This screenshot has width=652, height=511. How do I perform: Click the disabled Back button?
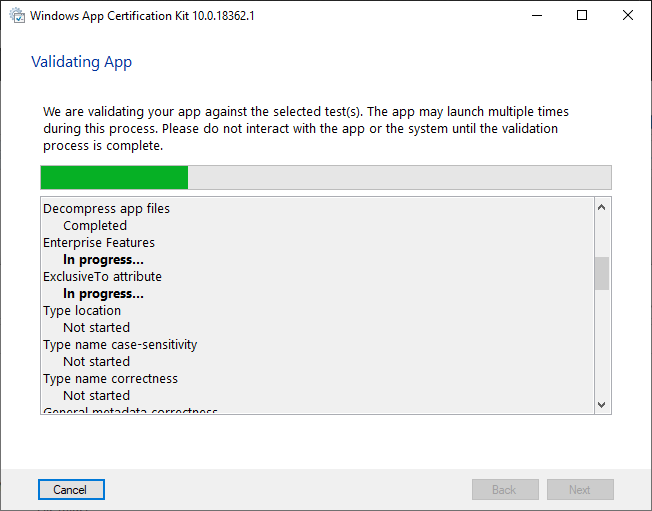point(505,489)
